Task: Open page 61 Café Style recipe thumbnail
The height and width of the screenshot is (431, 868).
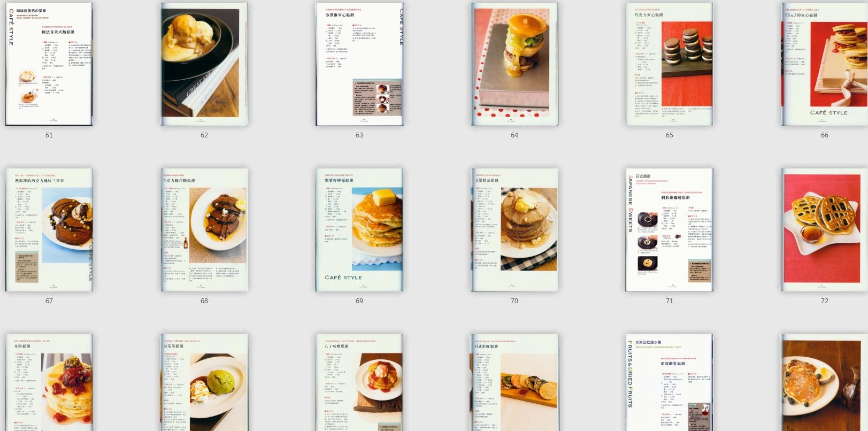Action: click(x=49, y=64)
